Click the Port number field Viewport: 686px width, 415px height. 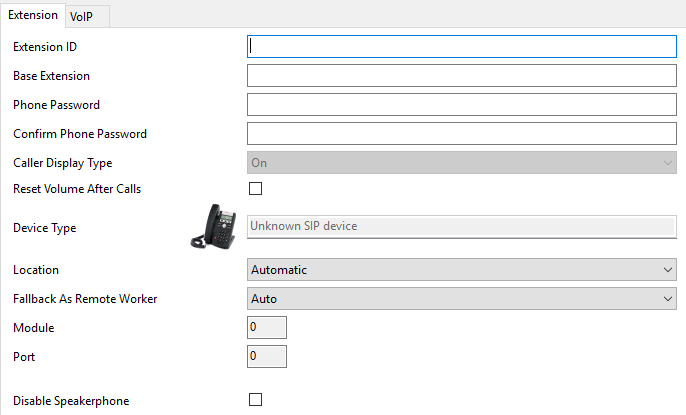(x=267, y=356)
